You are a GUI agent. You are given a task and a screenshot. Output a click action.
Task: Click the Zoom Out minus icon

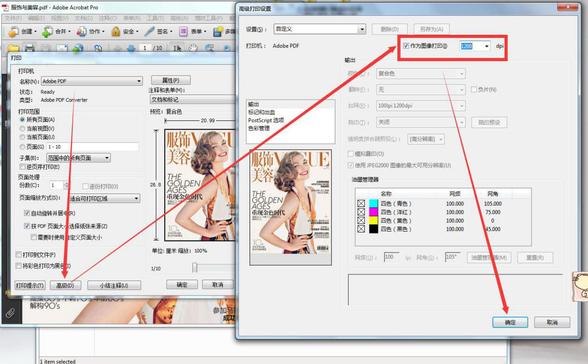pos(227,48)
